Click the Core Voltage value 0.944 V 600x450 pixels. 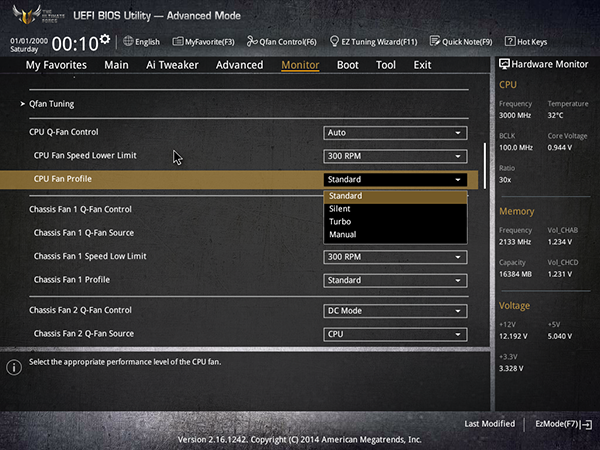(560, 148)
